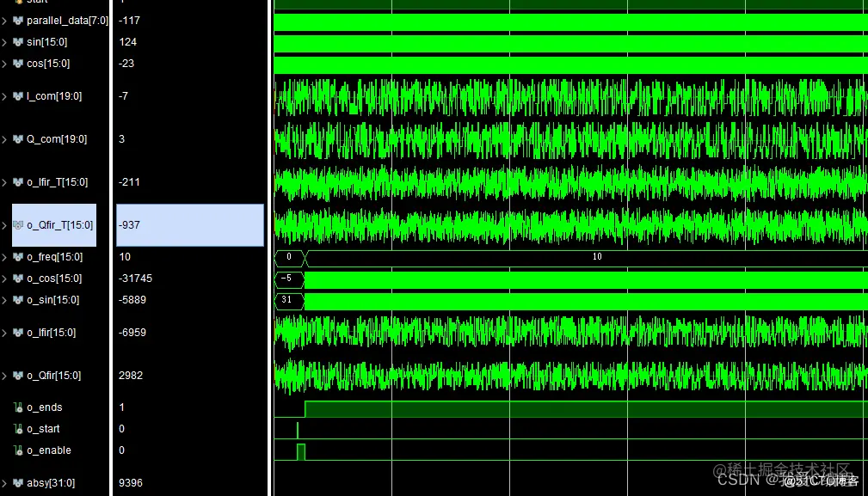Select the cos[15:0] signal name
This screenshot has height=496, width=868.
click(x=48, y=64)
